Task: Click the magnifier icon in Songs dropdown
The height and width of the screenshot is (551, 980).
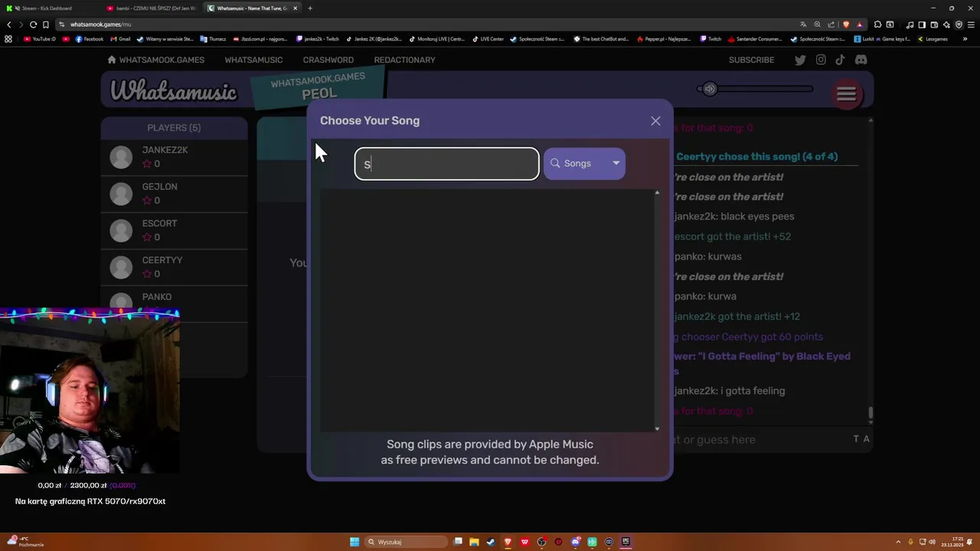Action: point(555,163)
